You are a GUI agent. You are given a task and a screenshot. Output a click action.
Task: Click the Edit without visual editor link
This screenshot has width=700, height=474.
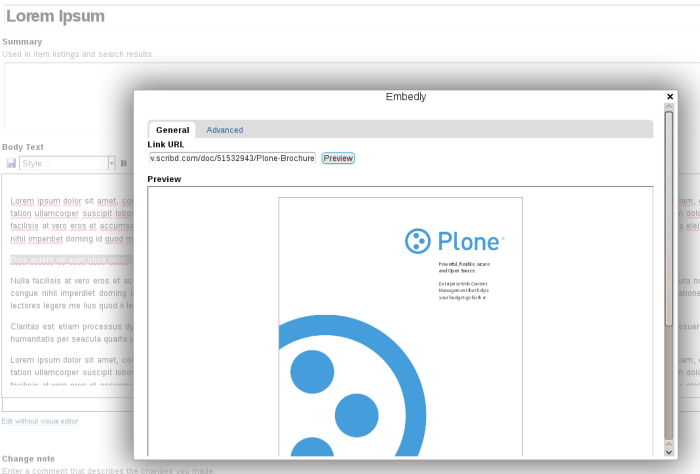pos(40,421)
